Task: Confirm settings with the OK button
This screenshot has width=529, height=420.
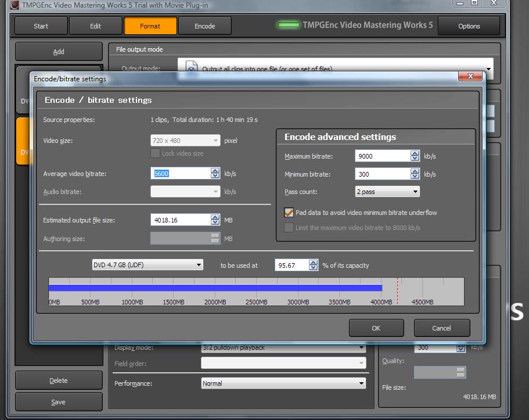Action: pyautogui.click(x=376, y=328)
